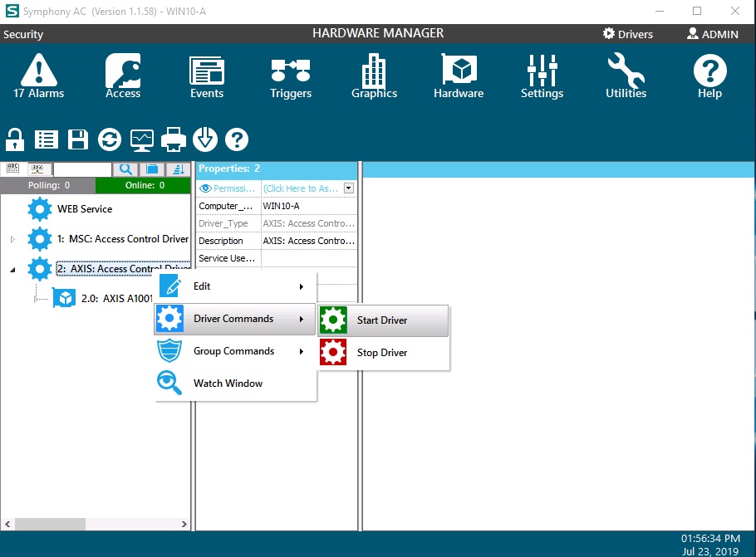The height and width of the screenshot is (557, 756).
Task: Click the horizontal scrollbar thumb in tree
Action: tap(50, 524)
